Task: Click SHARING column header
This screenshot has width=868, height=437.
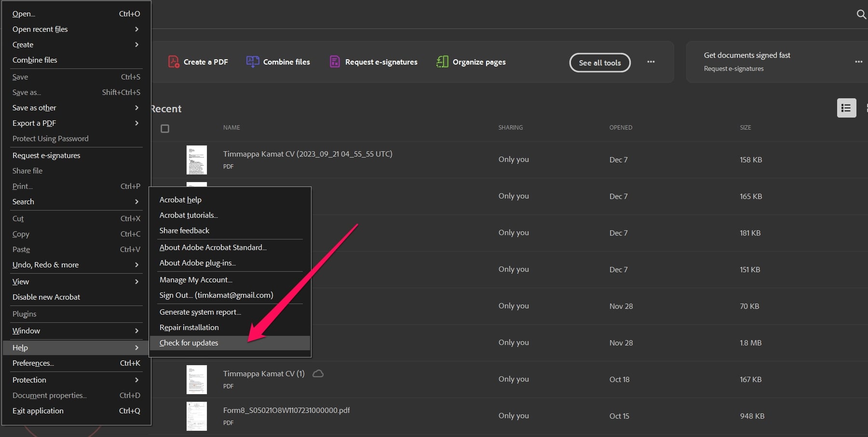Action: (x=511, y=128)
